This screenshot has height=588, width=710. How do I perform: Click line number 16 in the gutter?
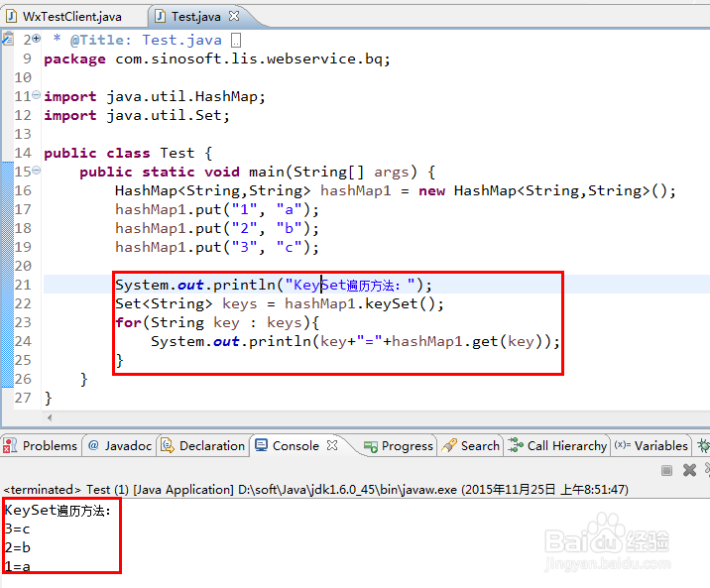click(23, 190)
